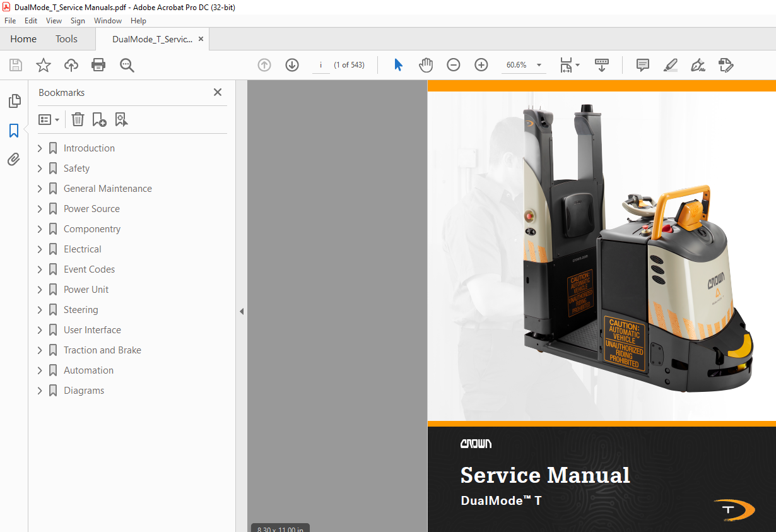Close the Bookmarks panel
Viewport: 776px width, 532px height.
click(218, 92)
